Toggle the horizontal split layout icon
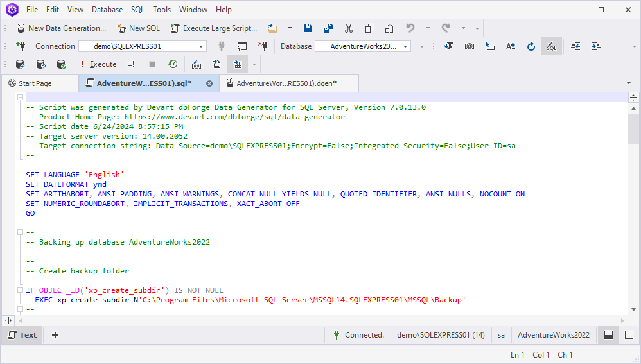This screenshot has height=364, width=641. tap(609, 335)
